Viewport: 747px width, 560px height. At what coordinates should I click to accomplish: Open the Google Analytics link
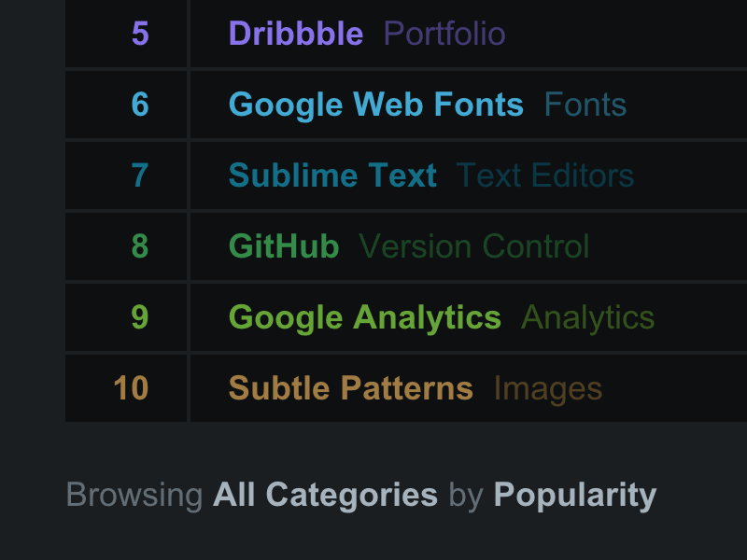tap(364, 317)
